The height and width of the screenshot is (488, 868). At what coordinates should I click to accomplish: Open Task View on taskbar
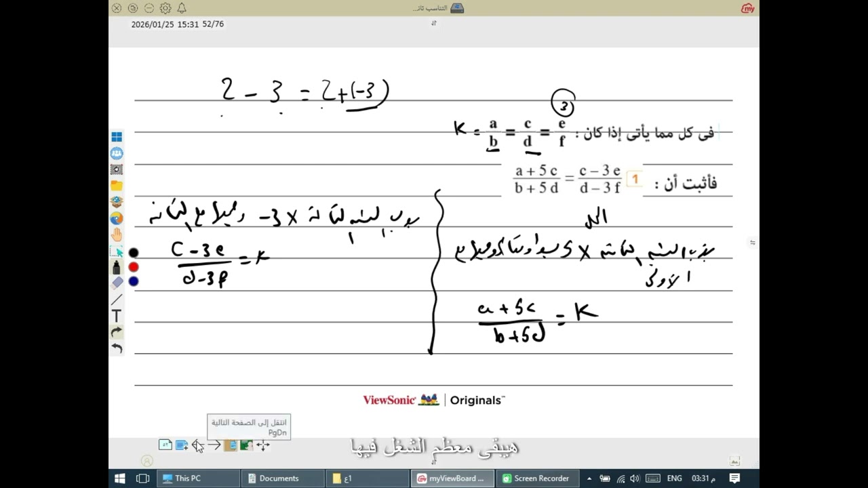[x=142, y=478]
